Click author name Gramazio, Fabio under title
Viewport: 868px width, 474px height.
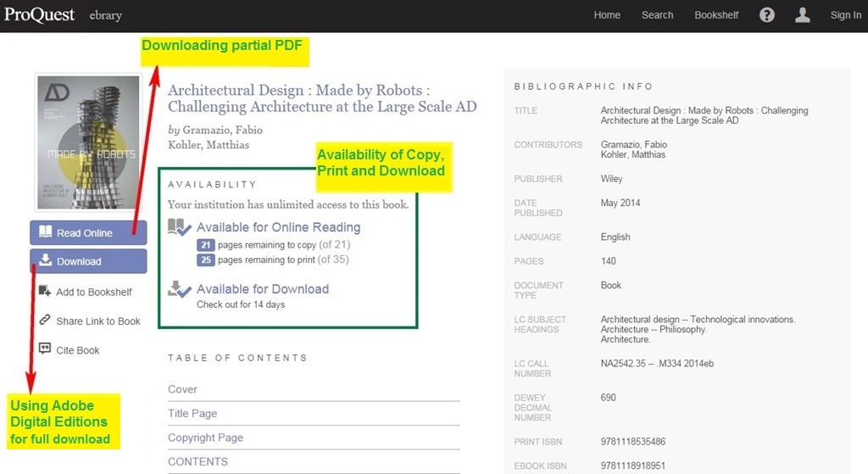[223, 130]
